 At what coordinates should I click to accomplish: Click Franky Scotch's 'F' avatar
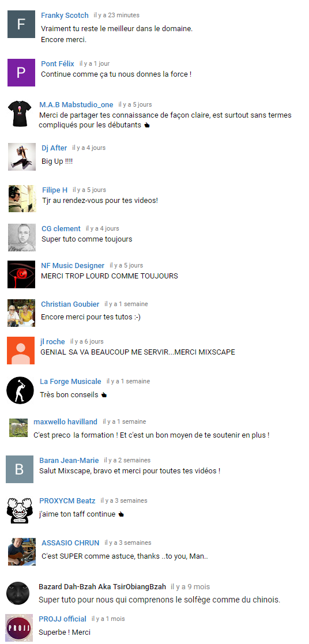[x=21, y=24]
